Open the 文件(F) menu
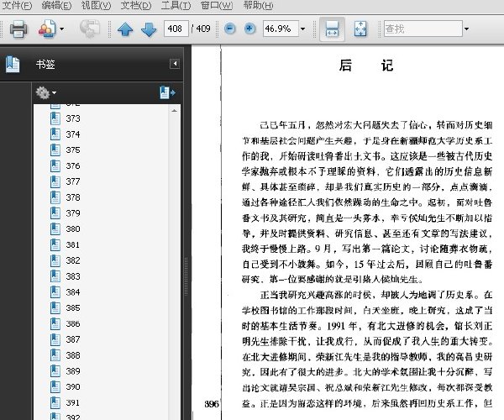This screenshot has width=504, height=420. point(17,6)
